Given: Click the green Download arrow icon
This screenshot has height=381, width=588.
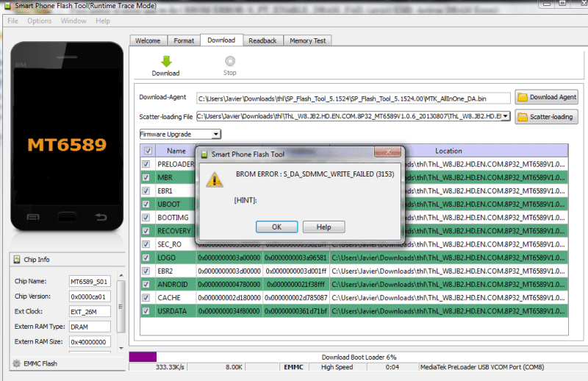Looking at the screenshot, I should pos(166,61).
